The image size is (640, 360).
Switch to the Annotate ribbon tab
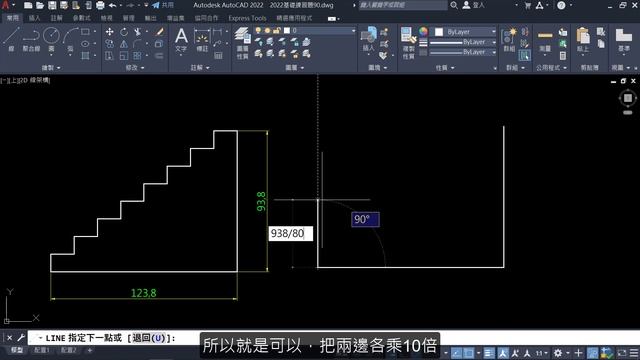coord(56,18)
